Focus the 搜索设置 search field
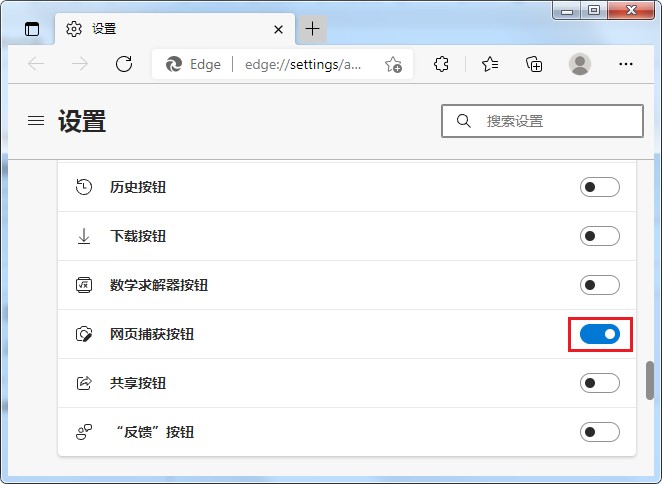 tap(542, 121)
